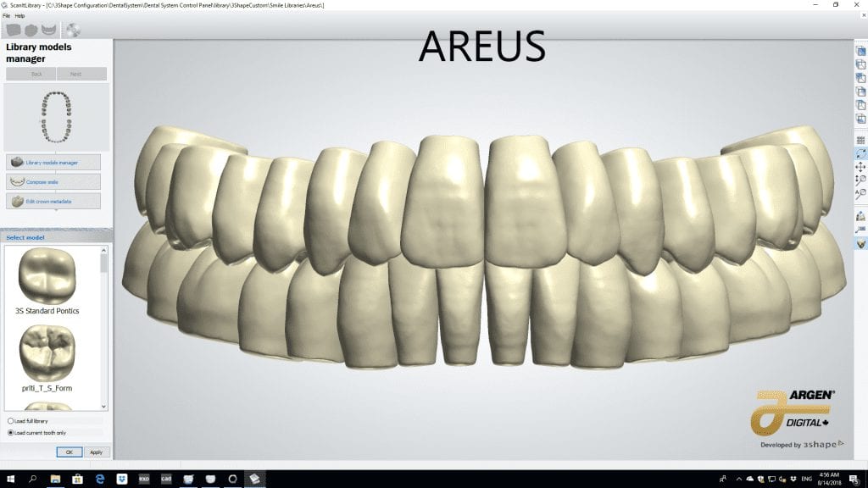Open Edit crown metadata step
The height and width of the screenshot is (488, 868).
[x=53, y=201]
